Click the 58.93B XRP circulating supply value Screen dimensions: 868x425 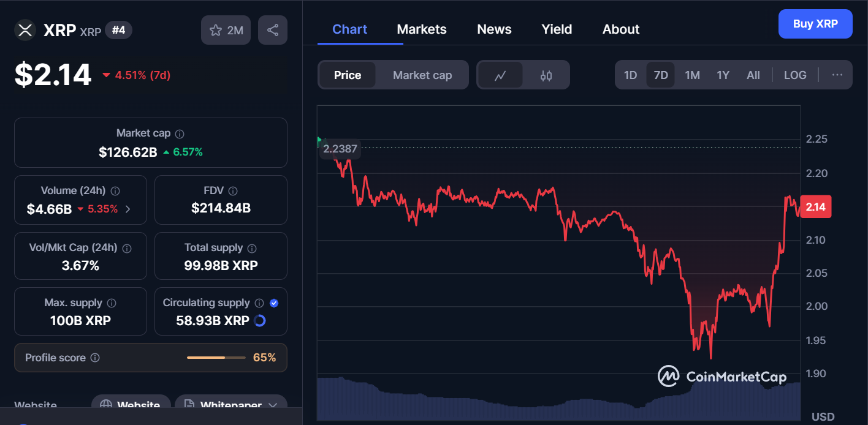click(x=213, y=320)
